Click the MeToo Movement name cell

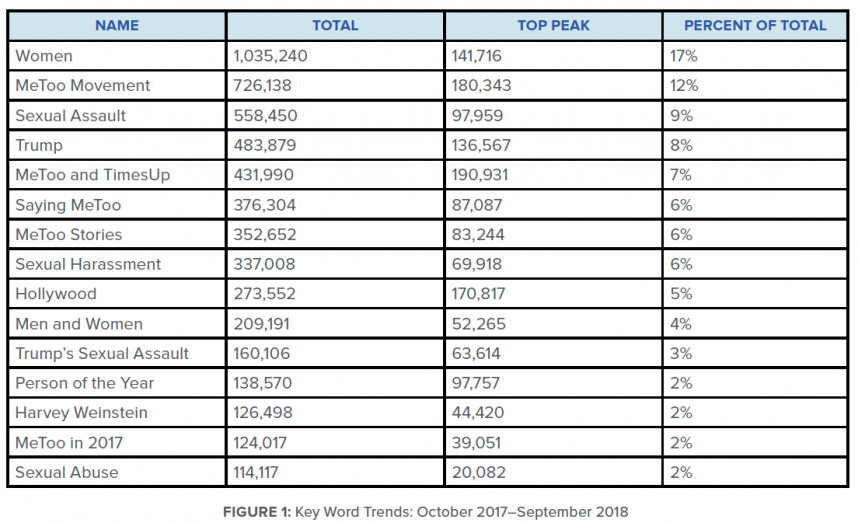point(83,86)
